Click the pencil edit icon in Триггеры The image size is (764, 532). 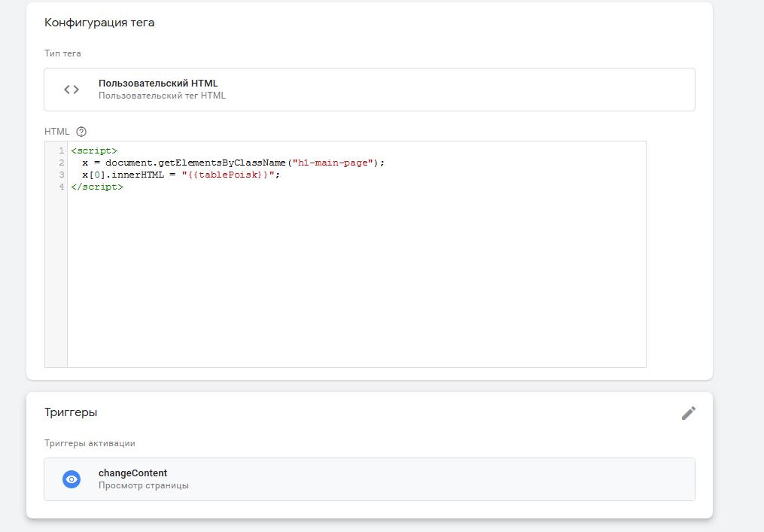tap(688, 413)
